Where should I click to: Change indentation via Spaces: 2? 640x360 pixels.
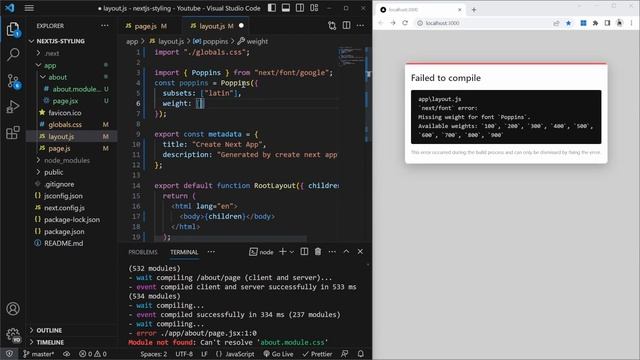[x=154, y=354]
